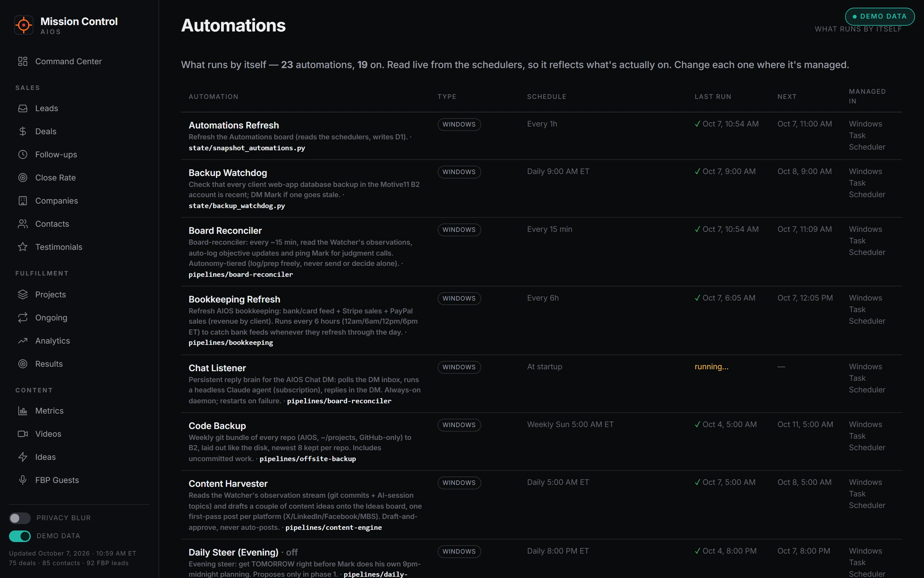The image size is (924, 578).
Task: Click WINDOWS badge on Backup Watchdog row
Action: 459,172
